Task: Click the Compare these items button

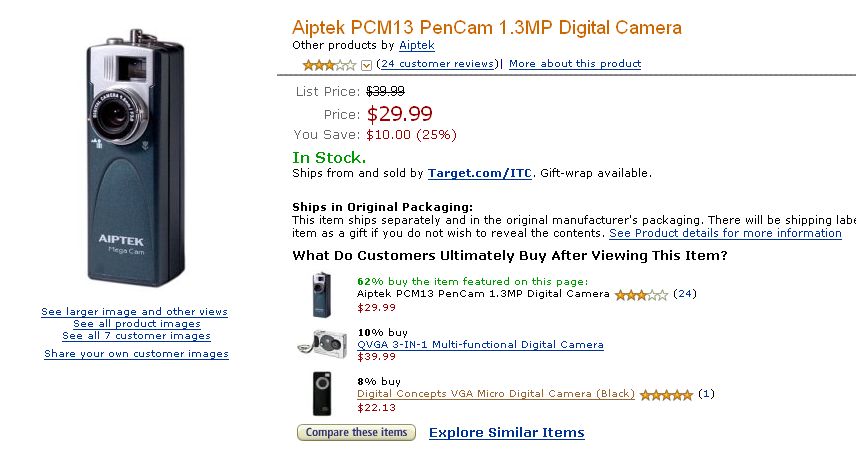Action: [356, 433]
